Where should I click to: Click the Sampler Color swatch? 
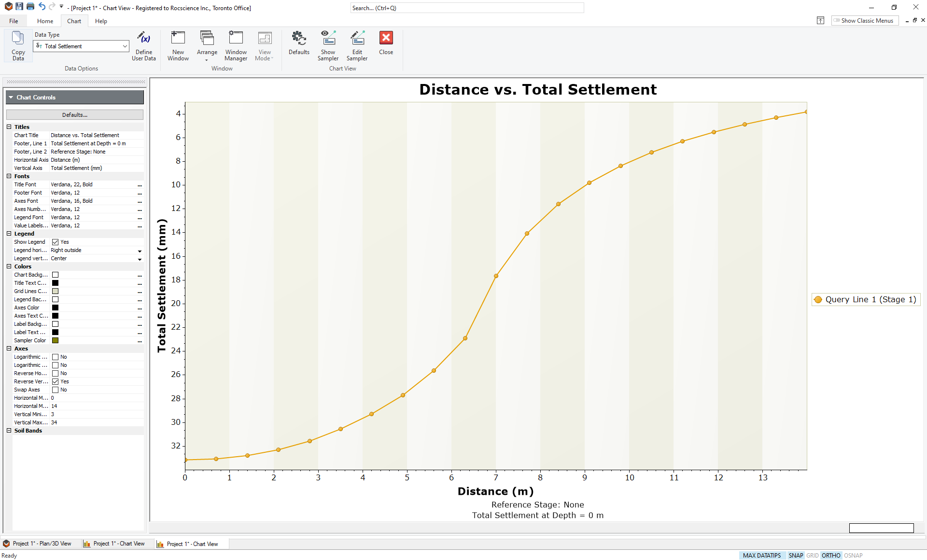(56, 340)
